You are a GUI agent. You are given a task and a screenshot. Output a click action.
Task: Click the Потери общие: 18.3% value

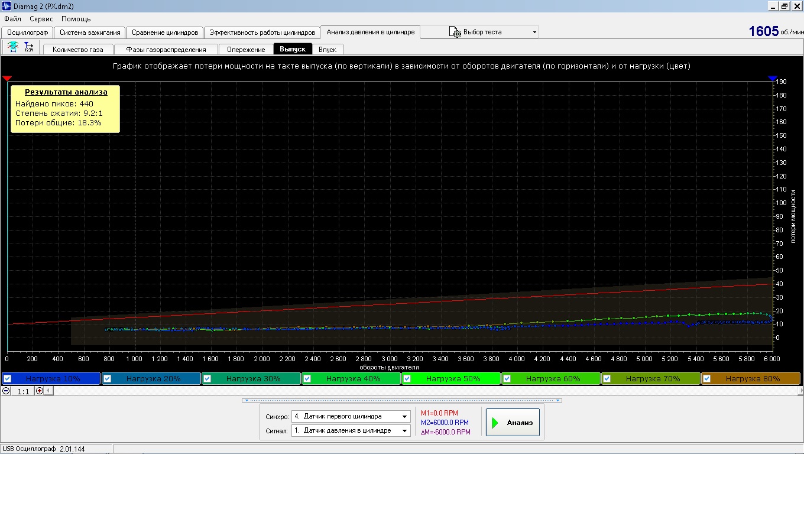(59, 123)
